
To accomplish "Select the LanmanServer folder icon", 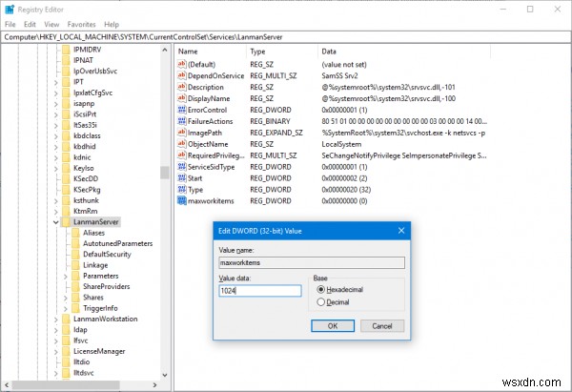I will tap(66, 222).
